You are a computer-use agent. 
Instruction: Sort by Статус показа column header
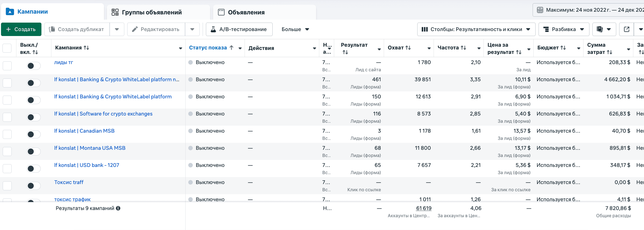click(208, 47)
